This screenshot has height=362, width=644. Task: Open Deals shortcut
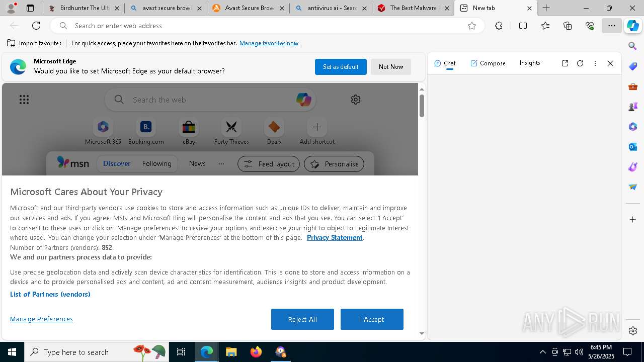(274, 132)
